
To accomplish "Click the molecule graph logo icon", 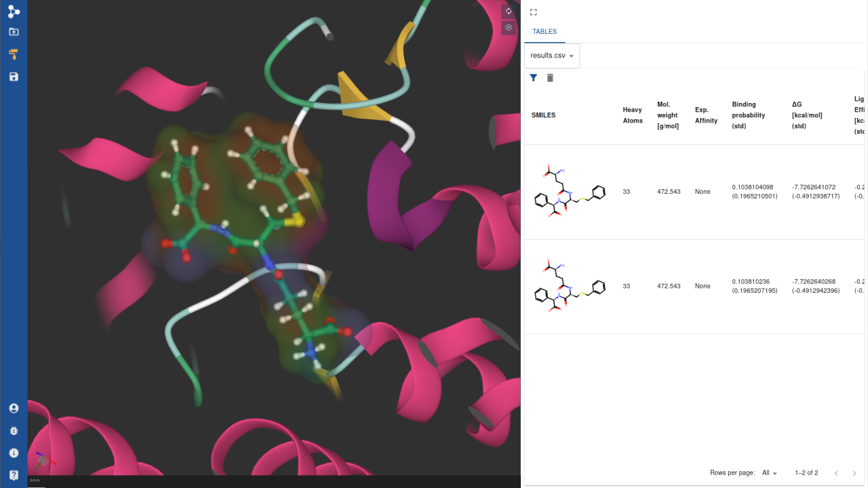I will [14, 11].
